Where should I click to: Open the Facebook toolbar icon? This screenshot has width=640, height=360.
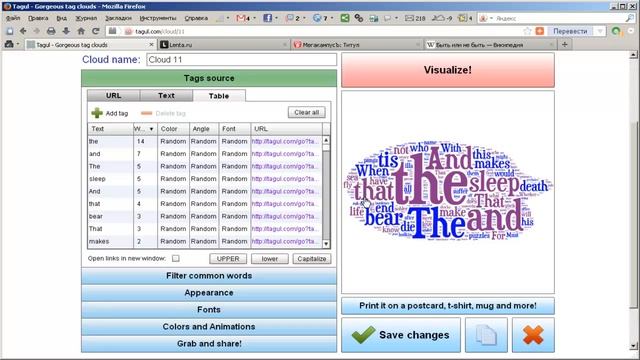tap(267, 18)
